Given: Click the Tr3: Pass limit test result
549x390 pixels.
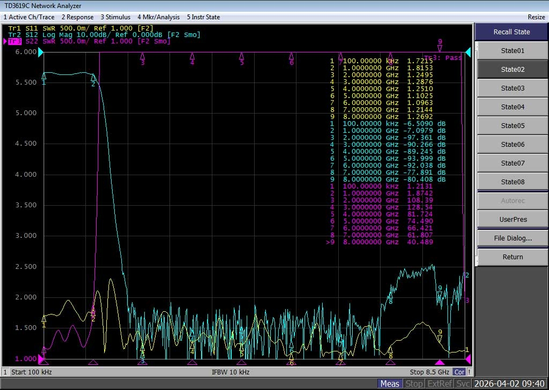Looking at the screenshot, I should (443, 58).
